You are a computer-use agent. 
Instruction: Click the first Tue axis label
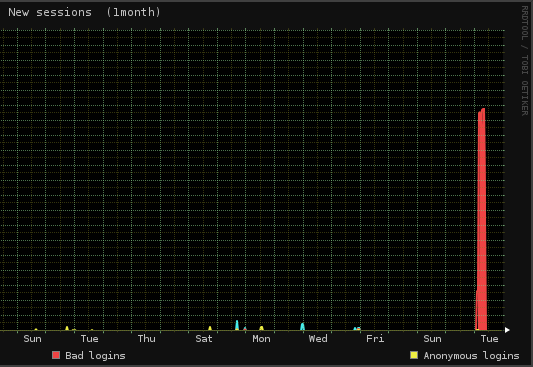pos(89,339)
